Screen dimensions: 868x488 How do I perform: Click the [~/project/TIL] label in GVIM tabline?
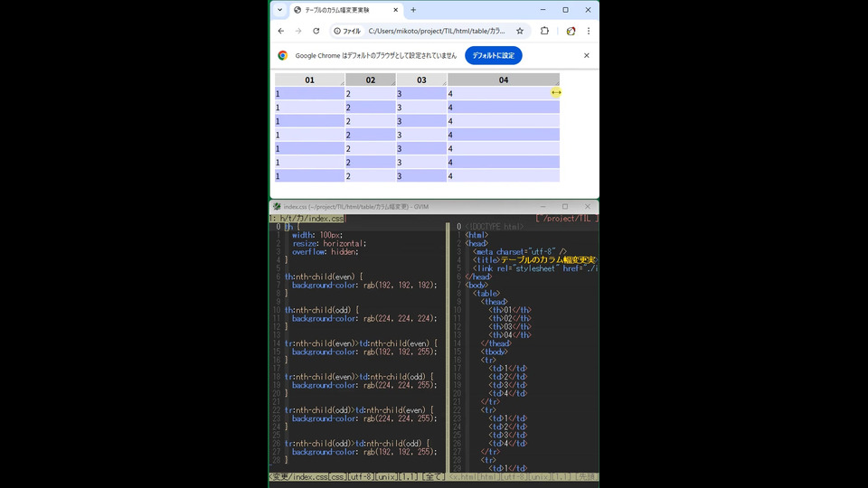567,219
